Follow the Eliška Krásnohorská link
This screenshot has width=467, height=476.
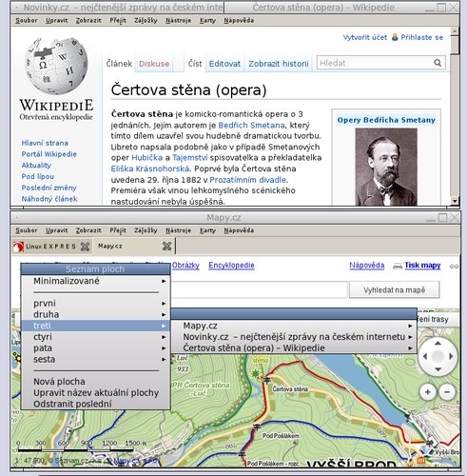150,169
